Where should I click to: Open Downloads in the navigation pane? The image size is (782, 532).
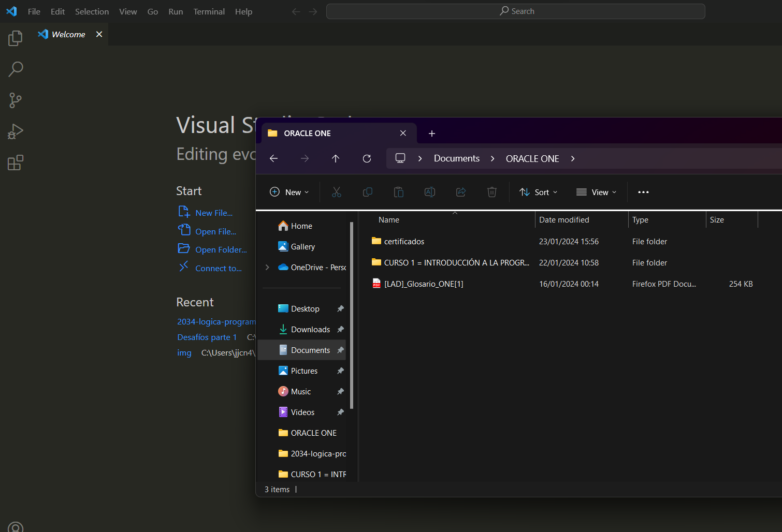(310, 329)
